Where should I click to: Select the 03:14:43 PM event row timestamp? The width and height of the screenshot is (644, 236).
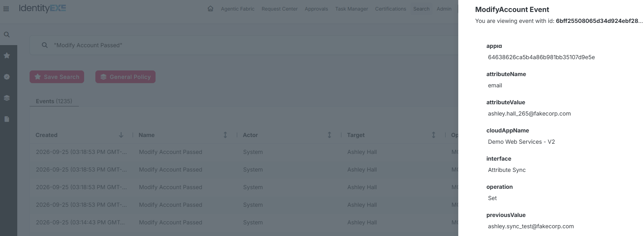80,222
